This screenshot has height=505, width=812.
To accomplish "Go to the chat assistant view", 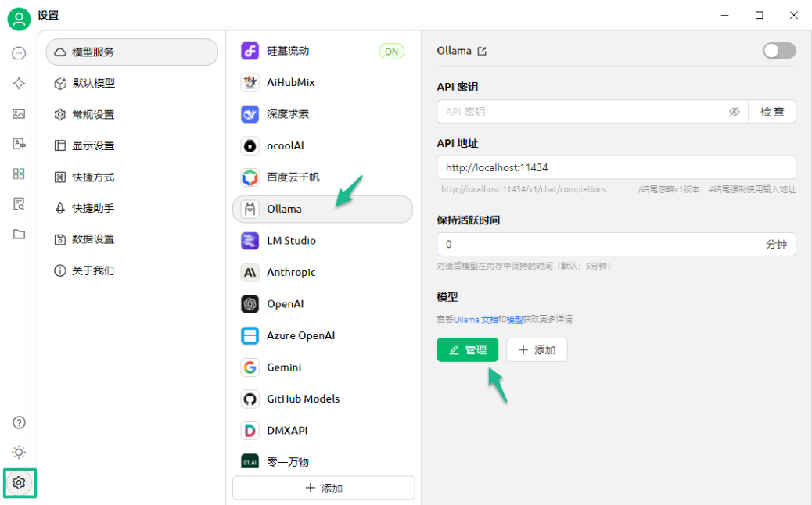I will click(x=19, y=53).
